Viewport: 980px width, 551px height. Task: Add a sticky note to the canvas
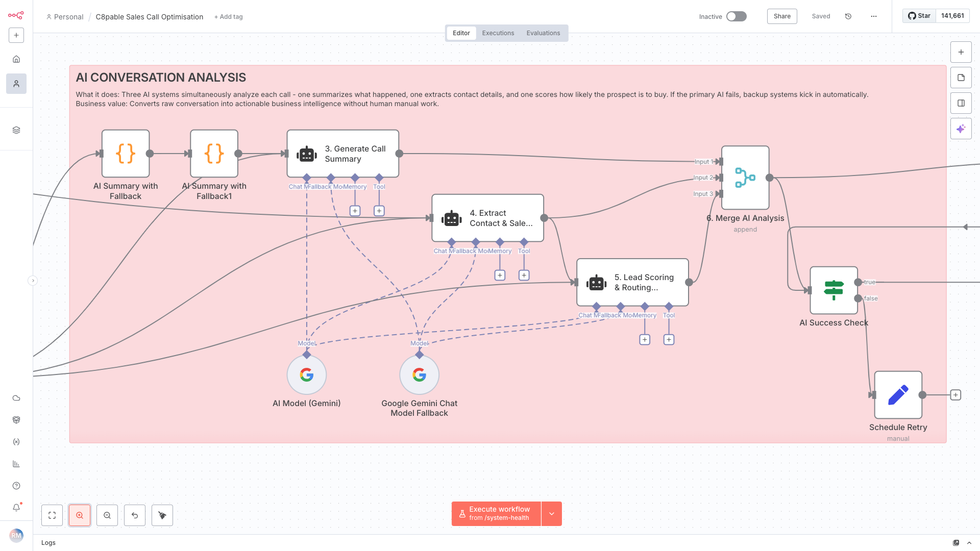[x=961, y=78]
